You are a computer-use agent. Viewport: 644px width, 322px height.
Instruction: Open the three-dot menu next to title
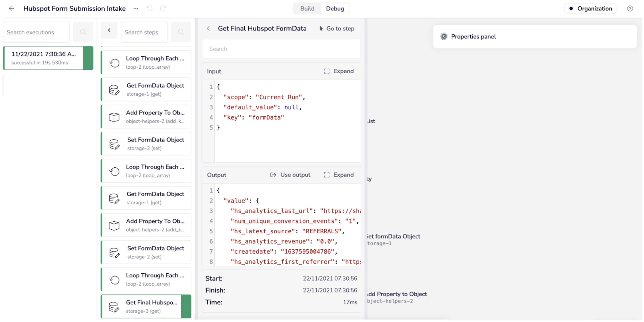136,9
